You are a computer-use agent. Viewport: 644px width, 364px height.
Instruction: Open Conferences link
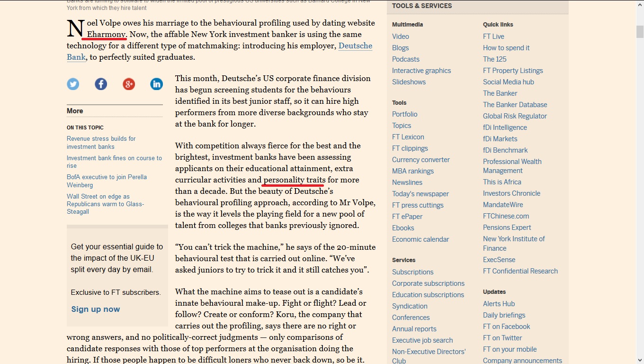411,318
